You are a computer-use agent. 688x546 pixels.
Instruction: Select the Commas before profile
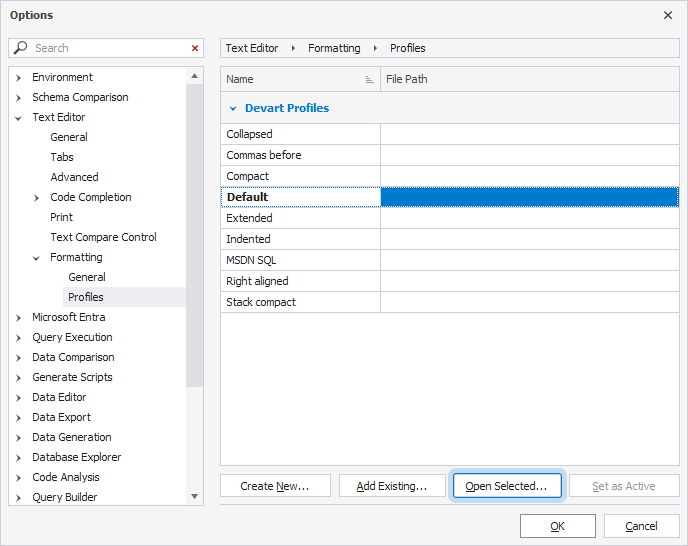(x=450, y=155)
